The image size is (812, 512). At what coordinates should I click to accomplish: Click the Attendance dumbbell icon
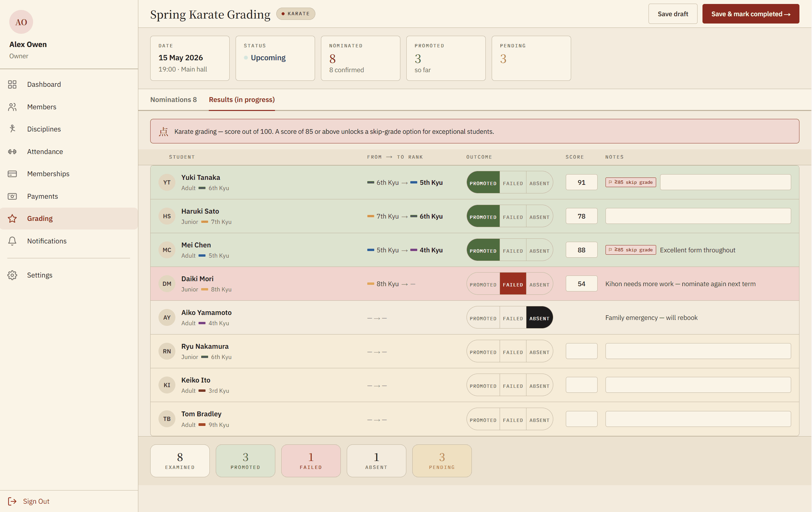[x=12, y=152]
